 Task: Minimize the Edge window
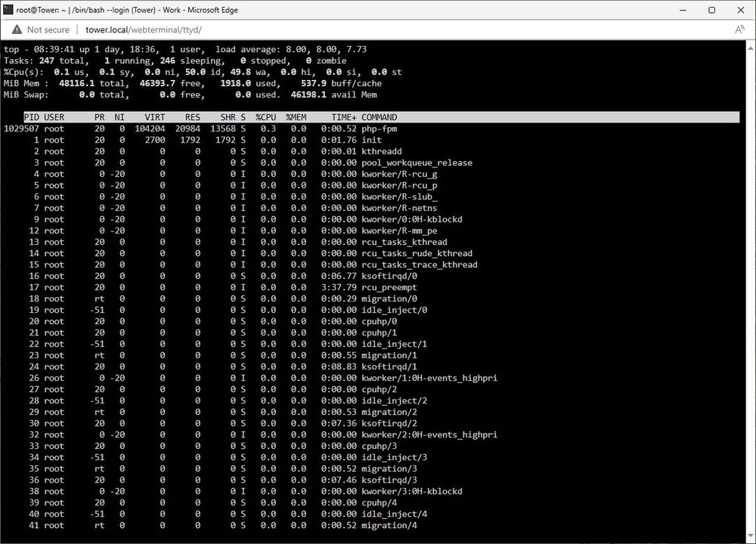point(683,10)
